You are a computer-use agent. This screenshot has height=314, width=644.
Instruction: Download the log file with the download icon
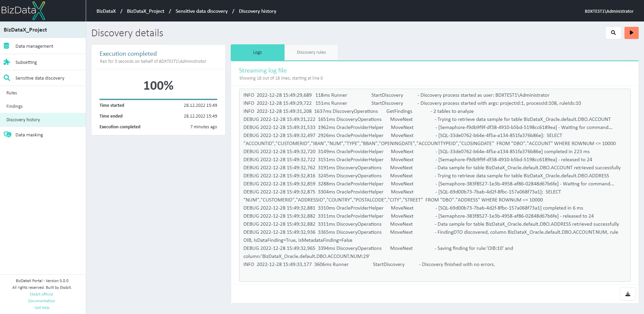[628, 294]
